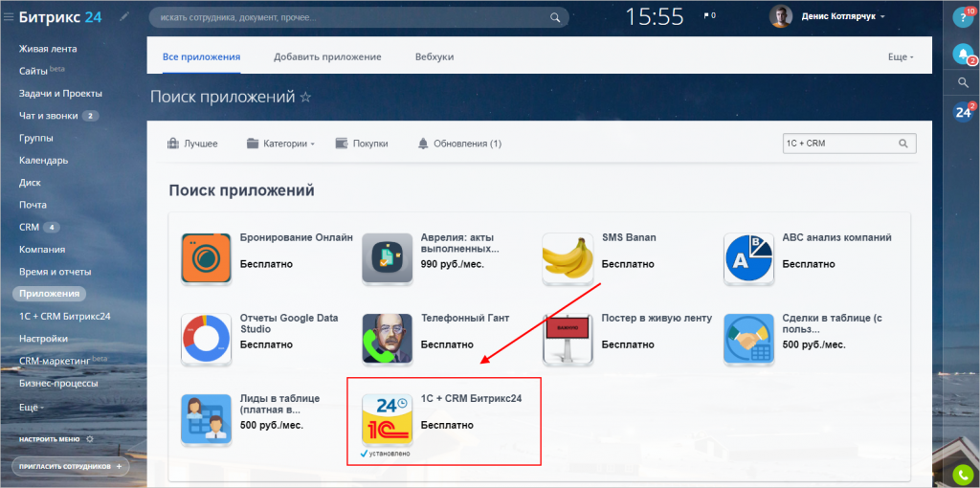This screenshot has width=980, height=488.
Task: Click the 15:55 clock
Action: (655, 17)
